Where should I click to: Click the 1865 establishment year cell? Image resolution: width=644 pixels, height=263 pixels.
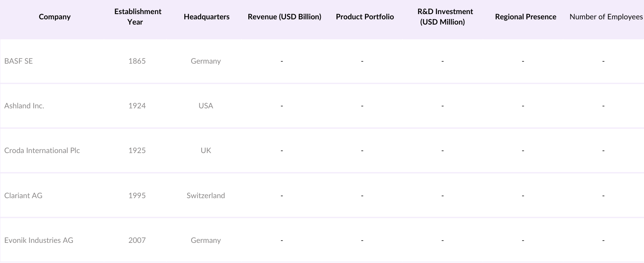137,61
